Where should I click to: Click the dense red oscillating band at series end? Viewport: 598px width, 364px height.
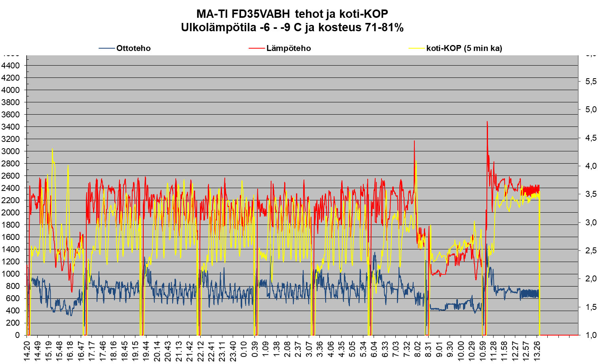531,189
